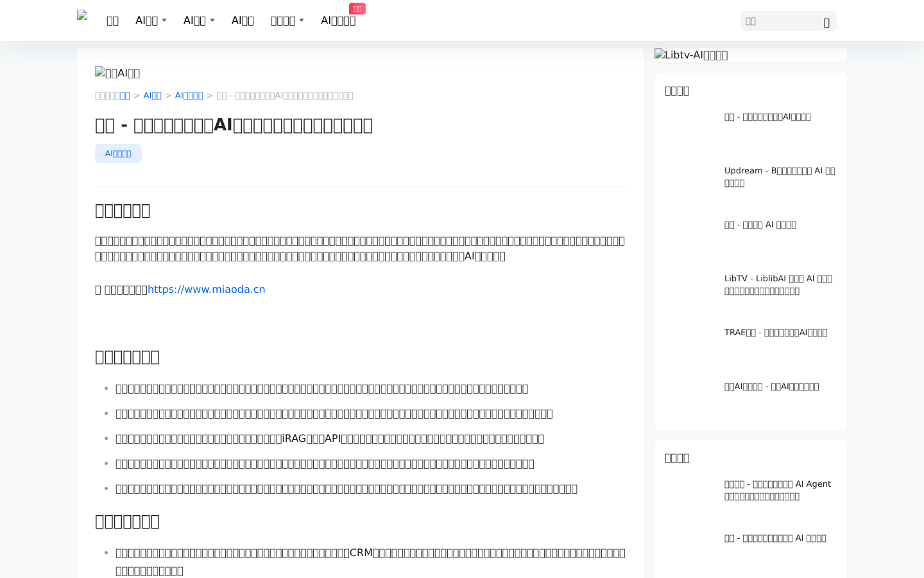Open the second breadcrumb link starting with AI
This screenshot has width=924, height=578.
point(152,96)
